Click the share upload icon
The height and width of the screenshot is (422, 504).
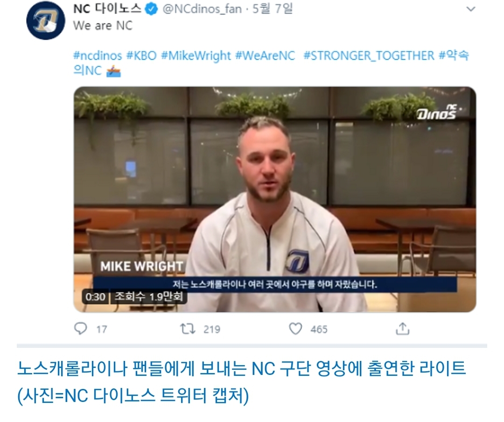(x=402, y=329)
